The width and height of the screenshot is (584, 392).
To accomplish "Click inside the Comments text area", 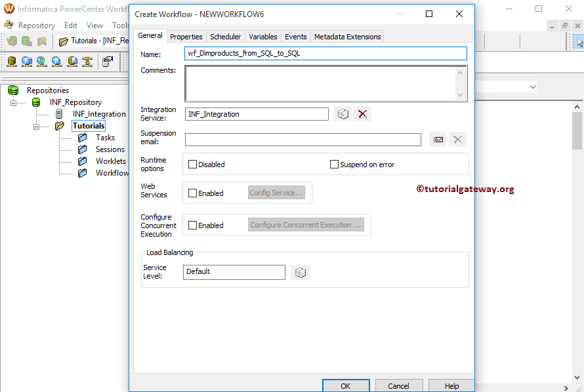I will click(x=320, y=84).
